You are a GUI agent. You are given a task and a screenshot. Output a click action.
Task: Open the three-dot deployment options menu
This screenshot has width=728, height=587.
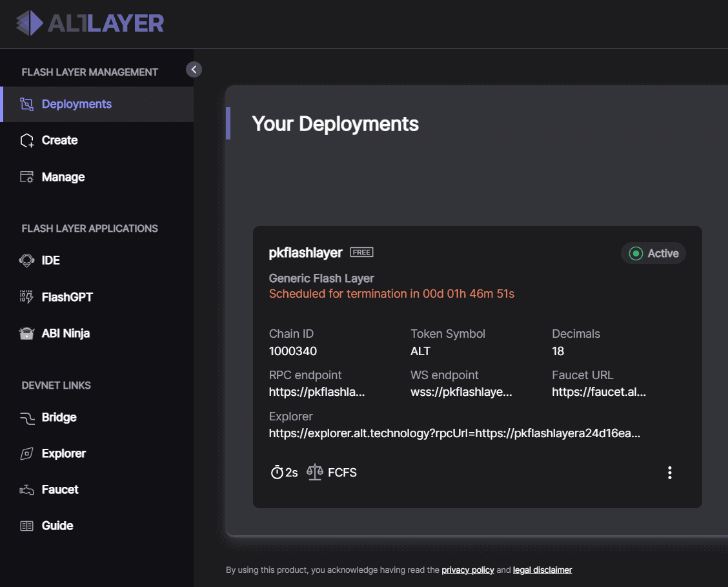click(x=669, y=473)
